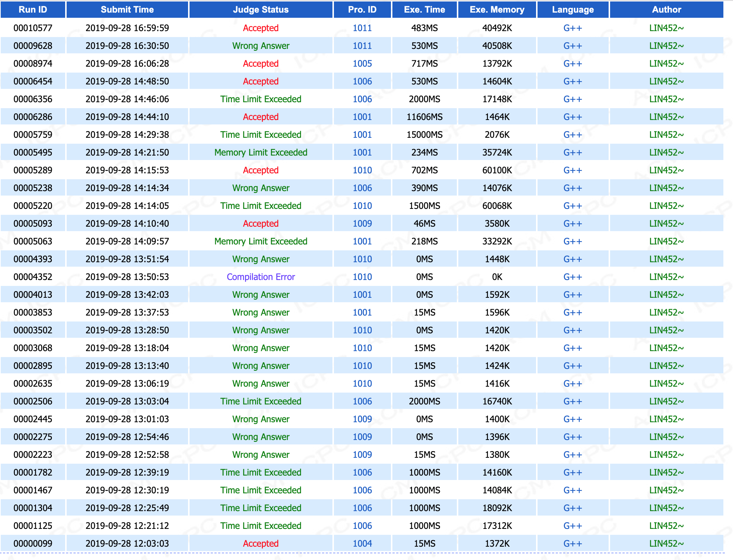Open problem 1006 in run 00001125 row
This screenshot has height=560, width=733.
point(362,526)
